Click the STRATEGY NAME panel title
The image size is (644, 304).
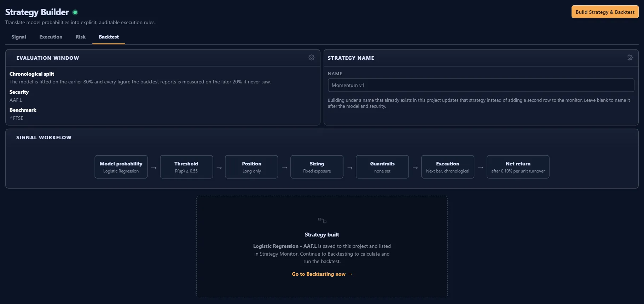point(351,58)
